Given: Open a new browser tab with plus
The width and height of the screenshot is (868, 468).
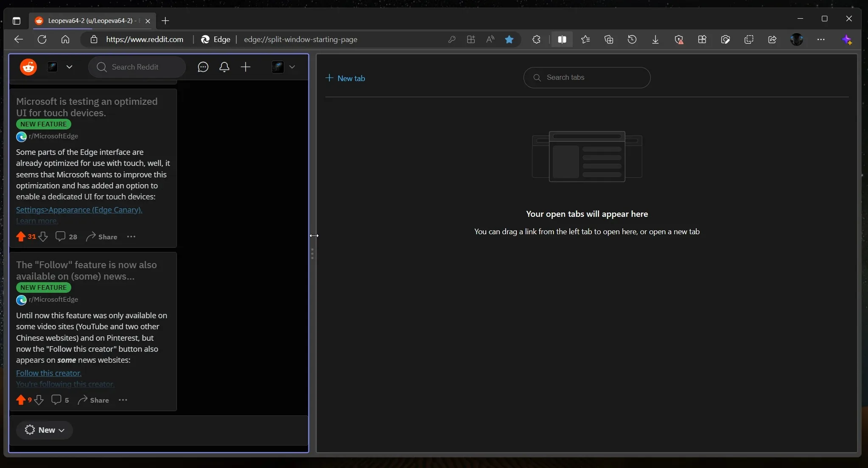Looking at the screenshot, I should point(165,20).
